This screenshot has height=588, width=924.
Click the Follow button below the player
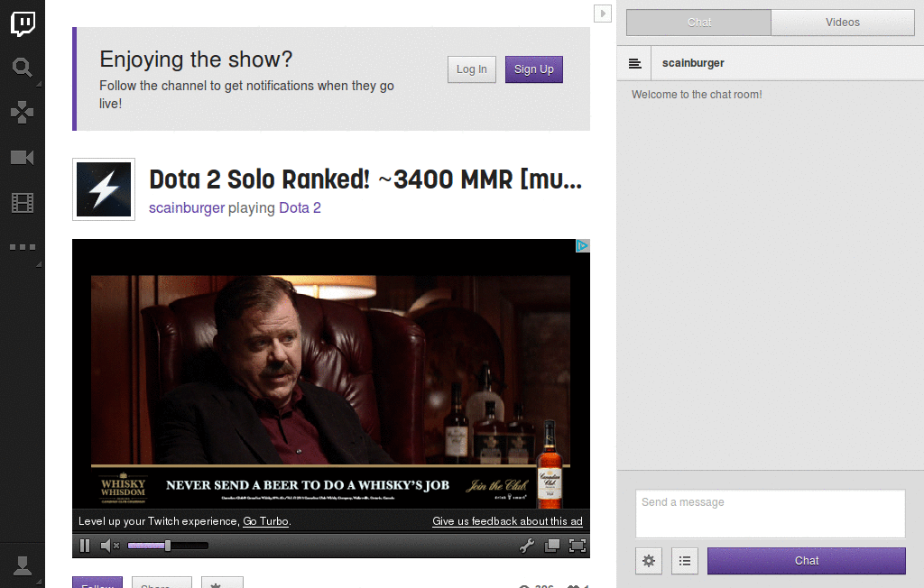pos(97,582)
